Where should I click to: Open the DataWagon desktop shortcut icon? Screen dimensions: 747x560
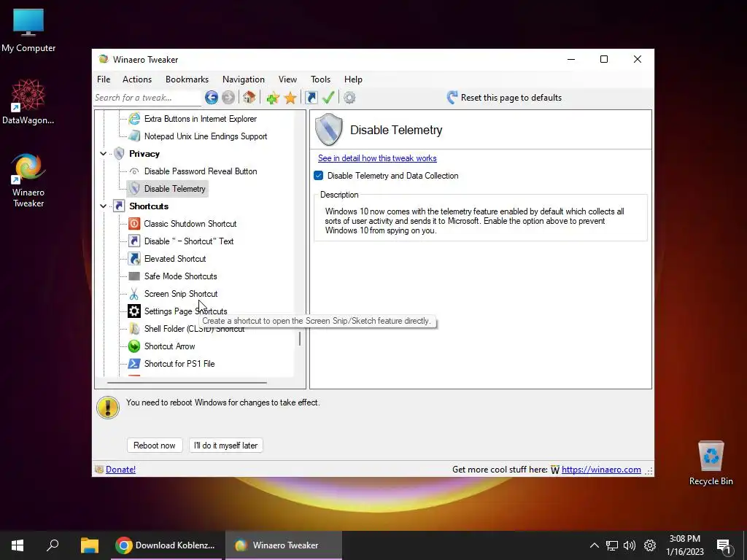click(x=28, y=101)
